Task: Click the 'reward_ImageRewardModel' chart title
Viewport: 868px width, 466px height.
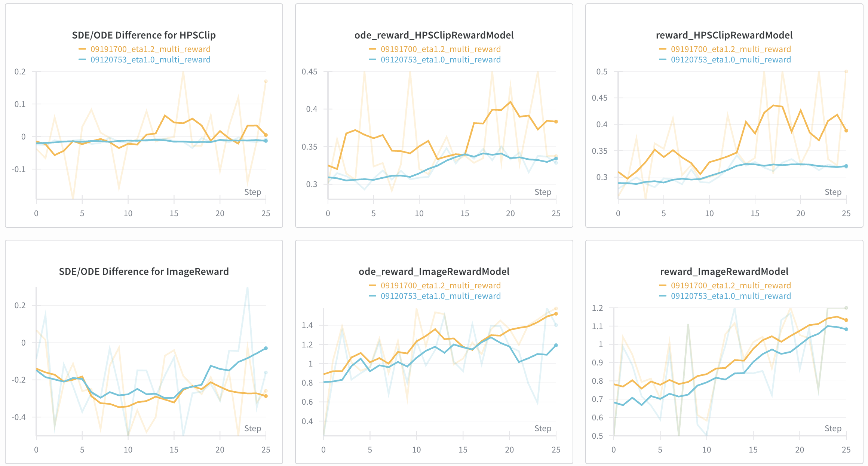Action: [724, 272]
